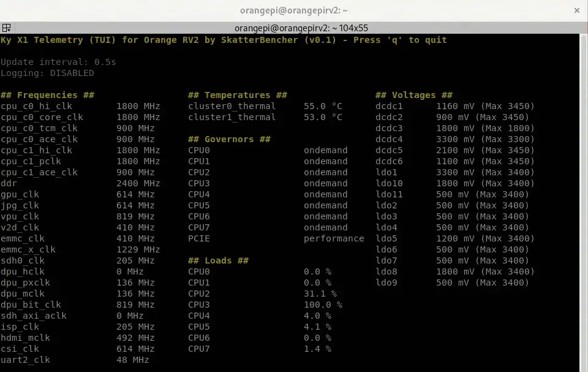Click the Voltages section header
This screenshot has height=372, width=588.
413,95
